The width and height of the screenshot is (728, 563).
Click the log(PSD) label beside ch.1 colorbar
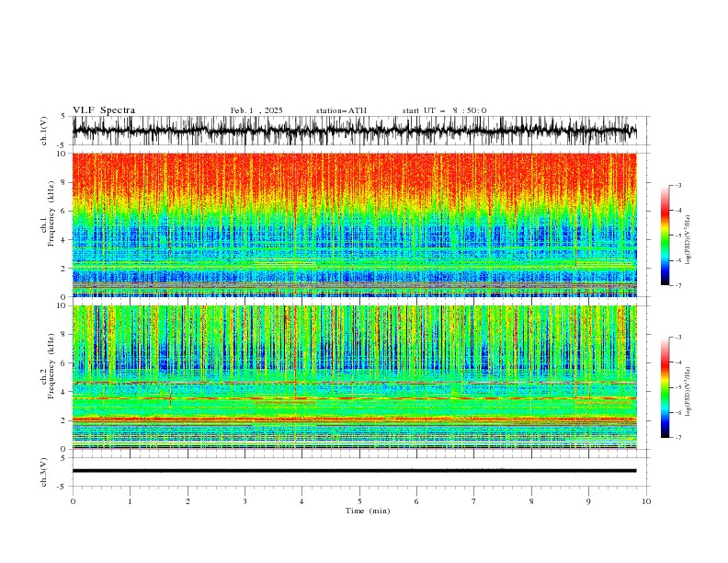pos(688,240)
